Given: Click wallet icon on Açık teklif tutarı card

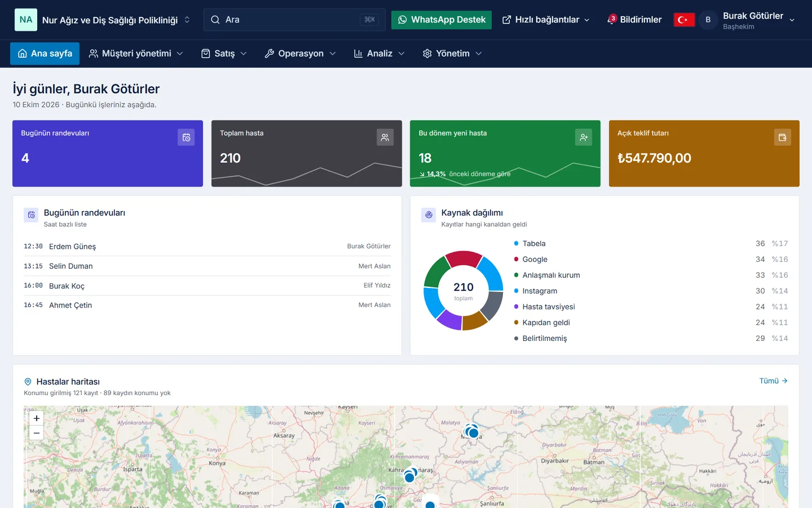Looking at the screenshot, I should coord(783,137).
